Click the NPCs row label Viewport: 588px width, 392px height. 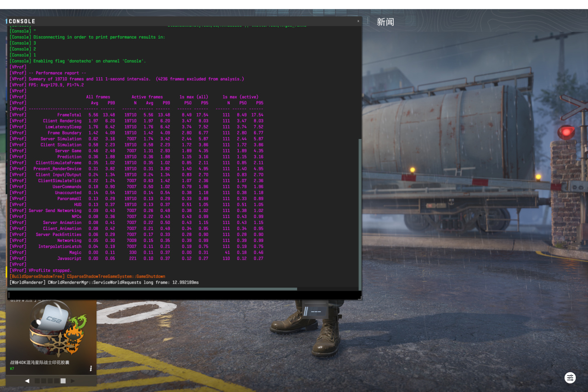(76, 216)
